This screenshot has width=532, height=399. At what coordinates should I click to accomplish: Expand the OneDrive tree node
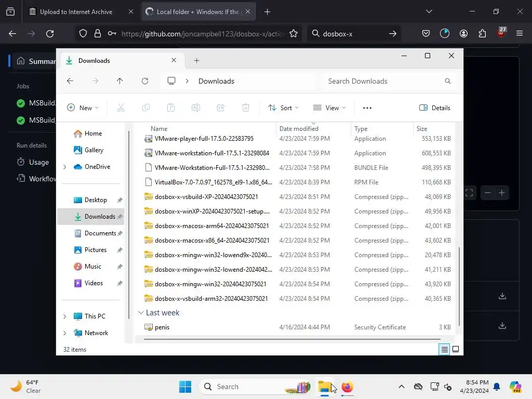pyautogui.click(x=65, y=167)
